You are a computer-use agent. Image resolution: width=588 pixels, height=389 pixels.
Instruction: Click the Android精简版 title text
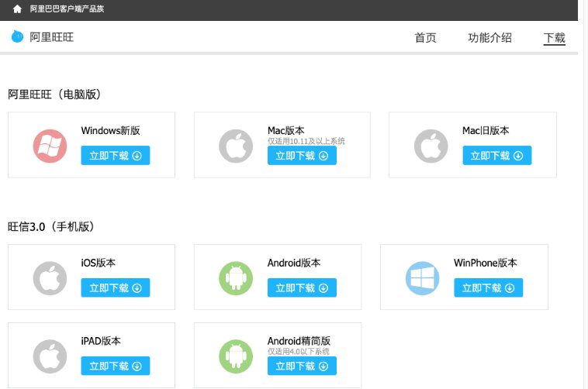coord(299,341)
